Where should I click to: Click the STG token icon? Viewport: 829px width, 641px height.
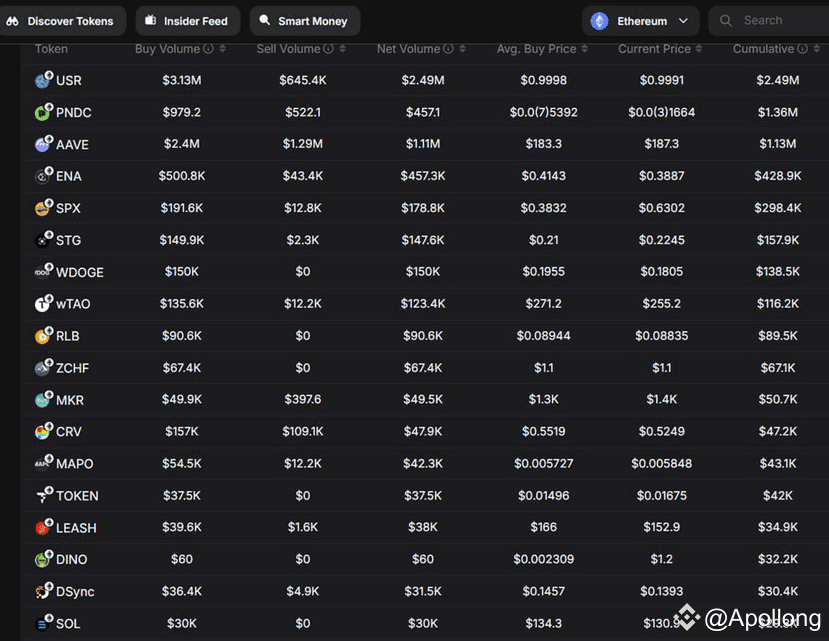pos(44,240)
